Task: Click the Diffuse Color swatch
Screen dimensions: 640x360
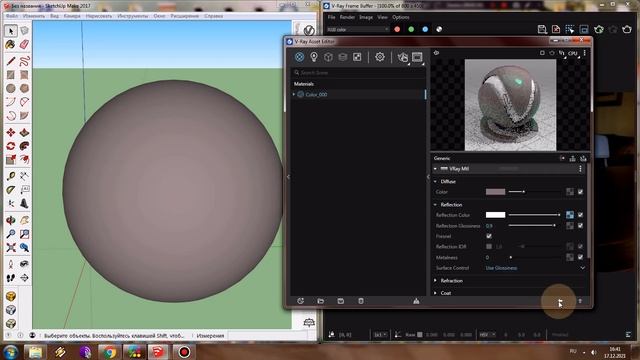Action: point(496,191)
